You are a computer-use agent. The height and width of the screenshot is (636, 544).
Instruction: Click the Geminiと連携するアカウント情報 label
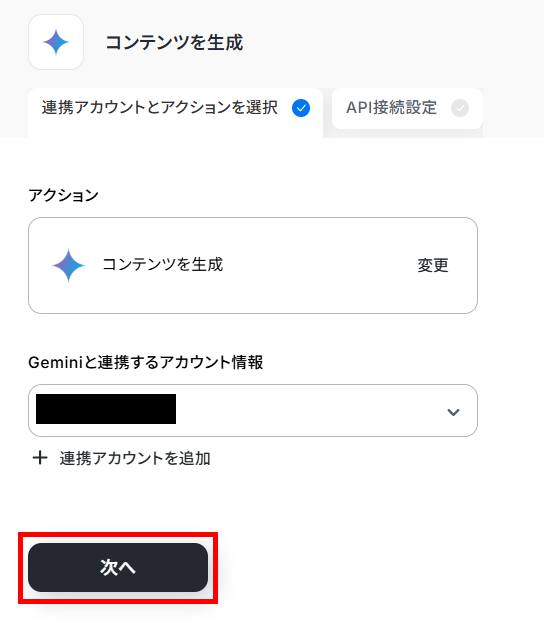146,362
